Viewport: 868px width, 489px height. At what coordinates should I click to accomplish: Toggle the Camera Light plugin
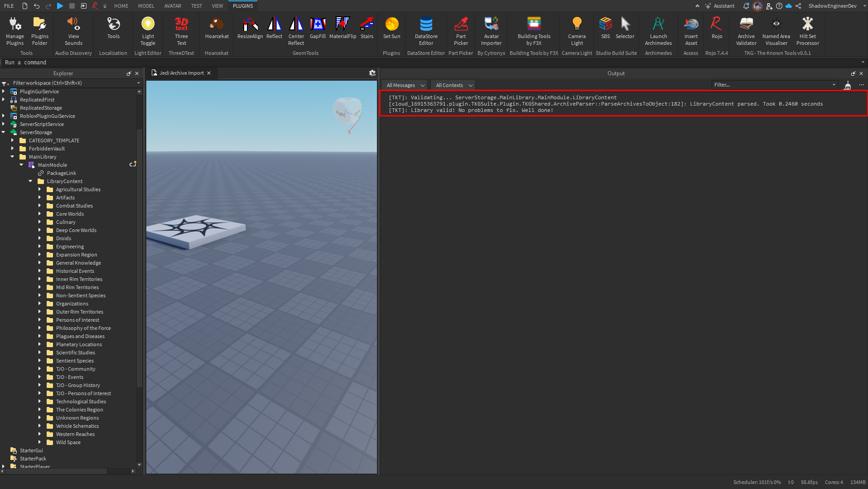click(577, 31)
